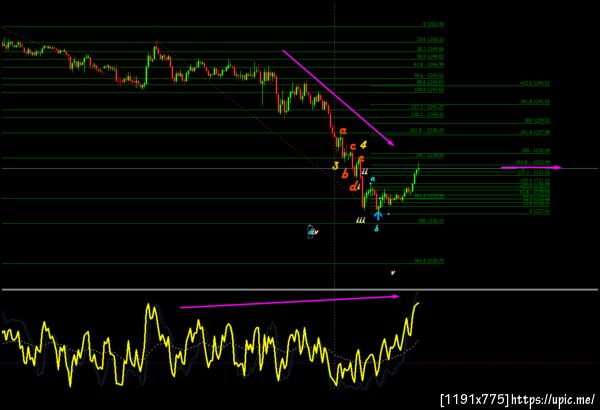The width and height of the screenshot is (600, 410).
Task: Select the short magenta arrow at the right edge
Action: coord(531,167)
